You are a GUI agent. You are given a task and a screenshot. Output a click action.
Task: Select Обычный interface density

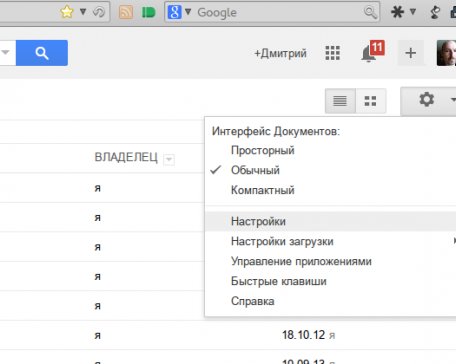[255, 170]
